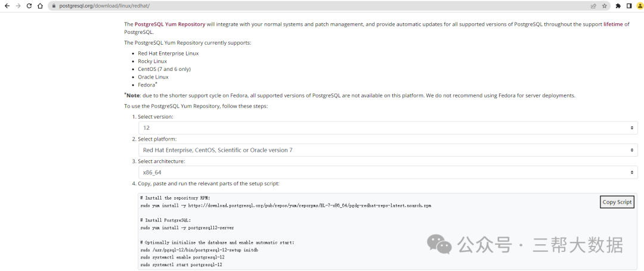Open the PostgreSQL Yum Repository link
This screenshot has width=644, height=271.
click(170, 24)
